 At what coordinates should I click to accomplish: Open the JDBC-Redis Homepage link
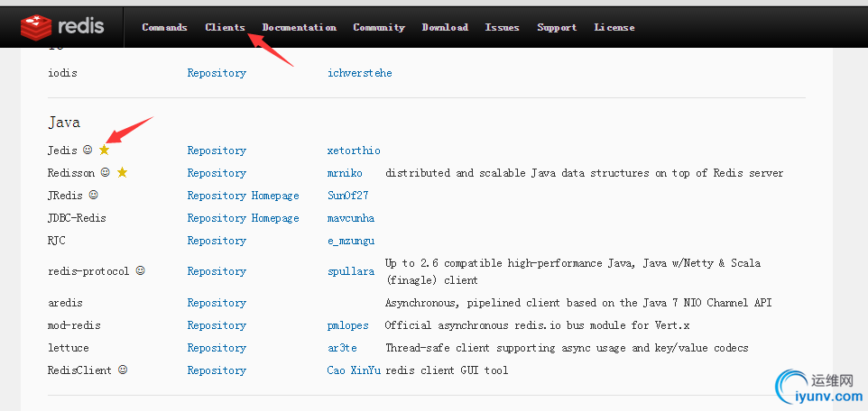click(x=275, y=218)
